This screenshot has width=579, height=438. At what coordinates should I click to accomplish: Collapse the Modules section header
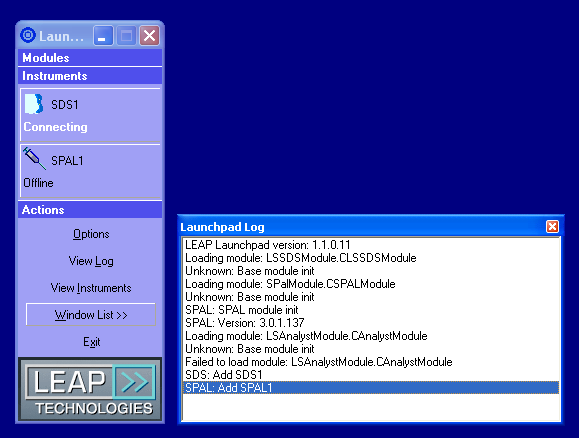90,58
